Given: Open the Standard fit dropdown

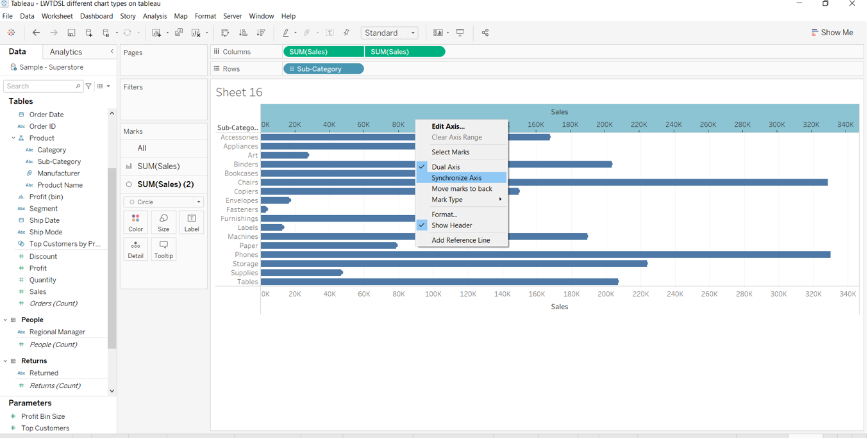Looking at the screenshot, I should [389, 33].
